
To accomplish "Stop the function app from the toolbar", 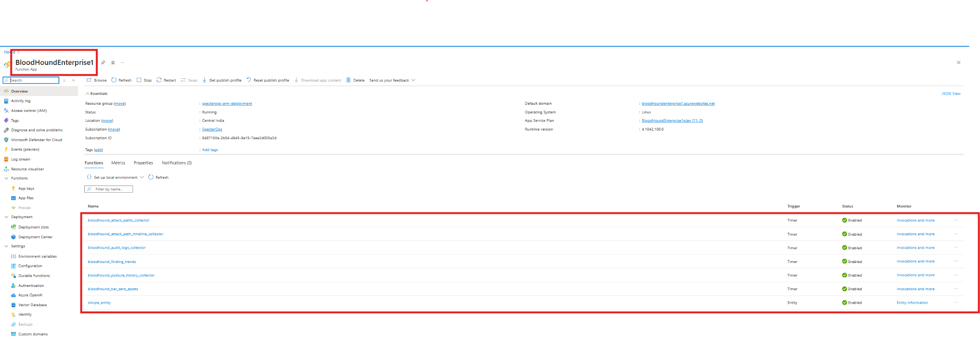I will click(x=144, y=80).
